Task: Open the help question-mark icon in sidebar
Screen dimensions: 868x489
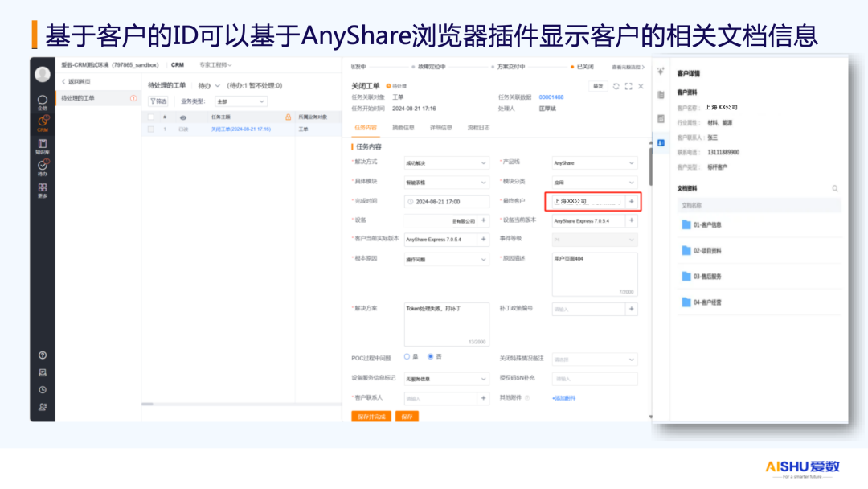Action: click(43, 355)
